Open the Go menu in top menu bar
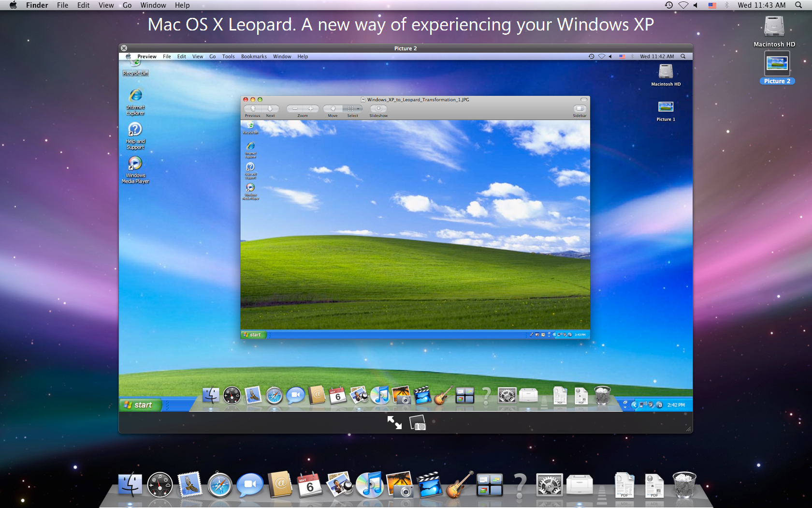Screen dimensions: 812x508 [x=127, y=5]
